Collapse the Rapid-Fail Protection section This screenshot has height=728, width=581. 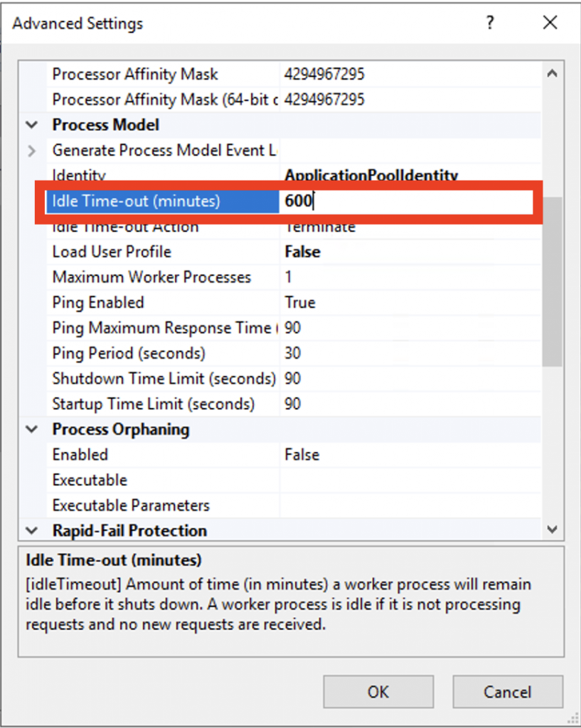(31, 530)
